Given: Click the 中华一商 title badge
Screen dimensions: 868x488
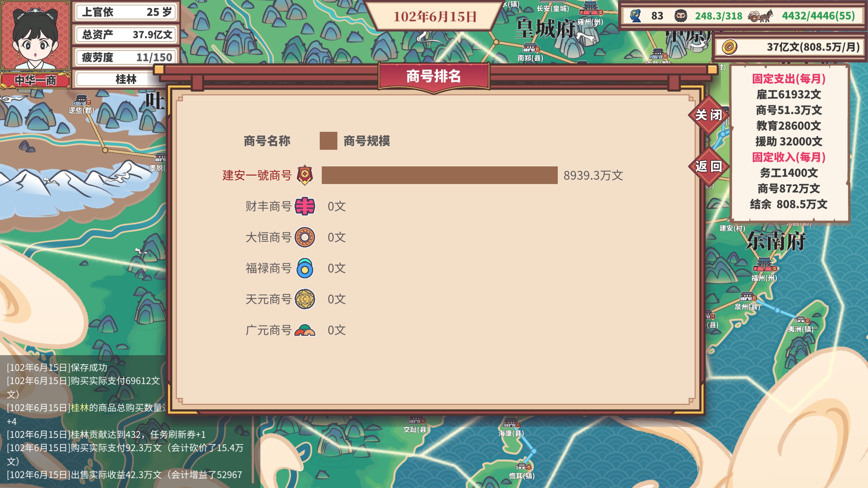Looking at the screenshot, I should (x=35, y=80).
